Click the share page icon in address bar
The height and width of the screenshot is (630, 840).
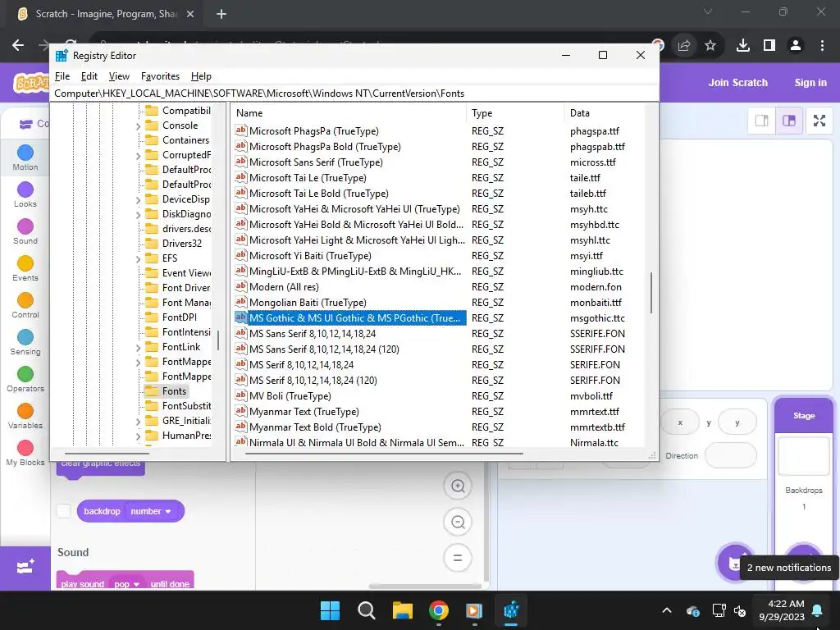click(684, 46)
